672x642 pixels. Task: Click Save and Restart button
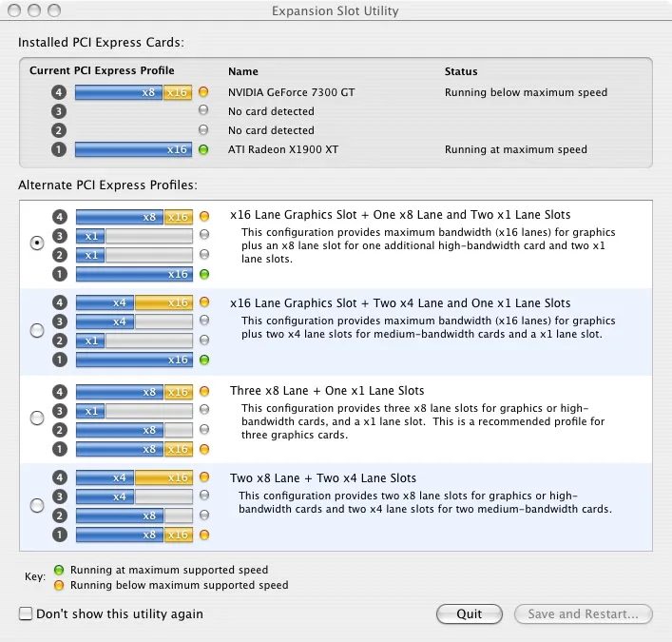click(584, 613)
